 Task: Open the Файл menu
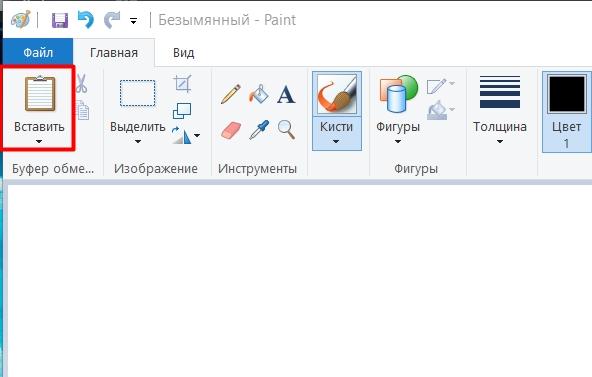(x=38, y=52)
